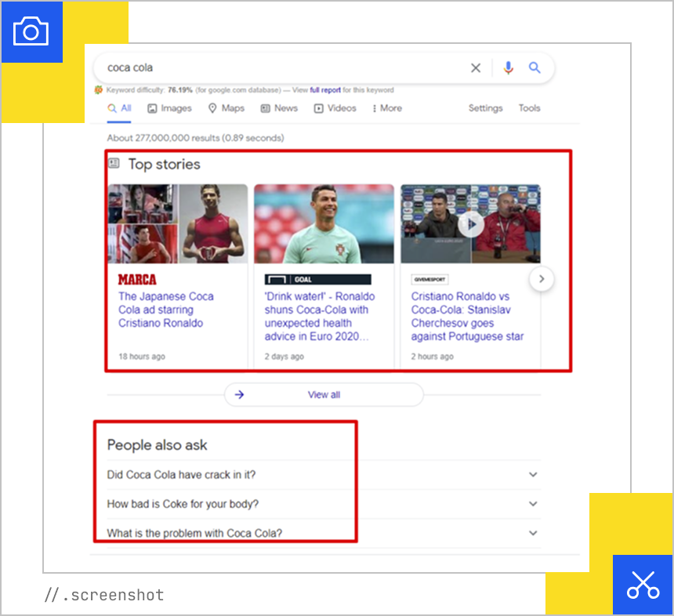
Task: Expand 'How bad is Coke for your body?'
Action: (533, 504)
